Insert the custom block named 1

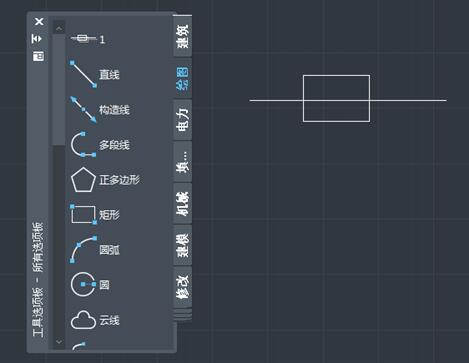(x=88, y=39)
